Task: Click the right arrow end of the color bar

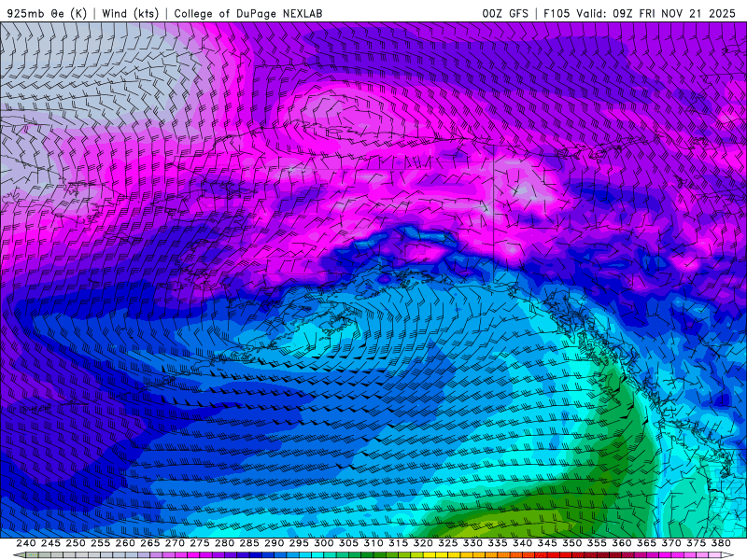Action: 727,555
